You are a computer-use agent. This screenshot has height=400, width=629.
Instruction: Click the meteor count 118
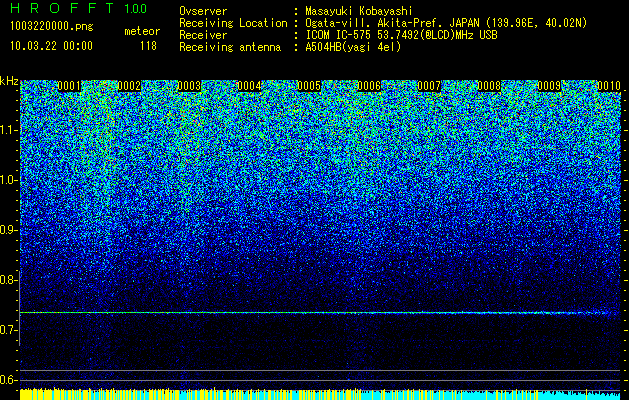(x=148, y=46)
